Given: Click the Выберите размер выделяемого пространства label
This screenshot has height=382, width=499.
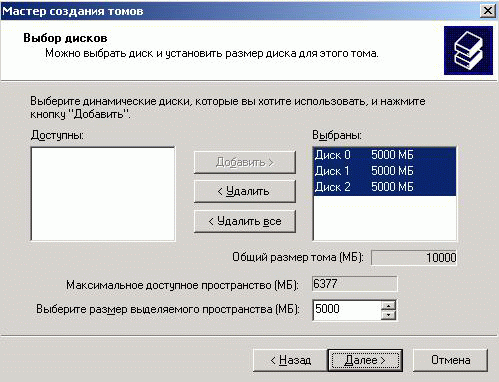Looking at the screenshot, I should (168, 309).
